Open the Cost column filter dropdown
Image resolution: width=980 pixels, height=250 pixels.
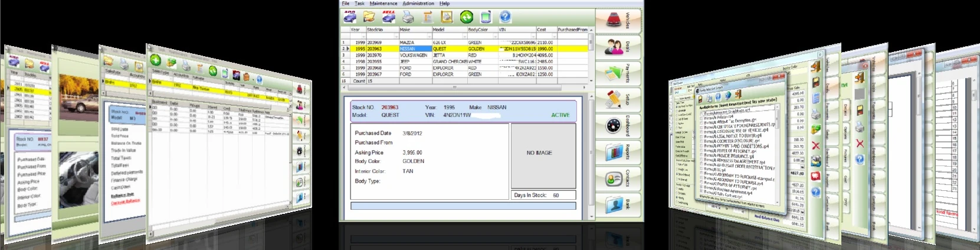[x=554, y=36]
